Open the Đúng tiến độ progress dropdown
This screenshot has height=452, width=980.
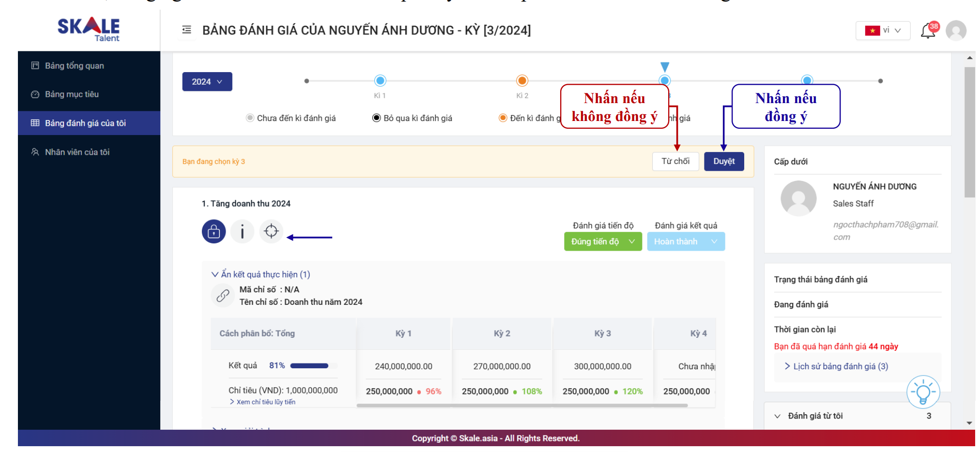click(x=602, y=241)
